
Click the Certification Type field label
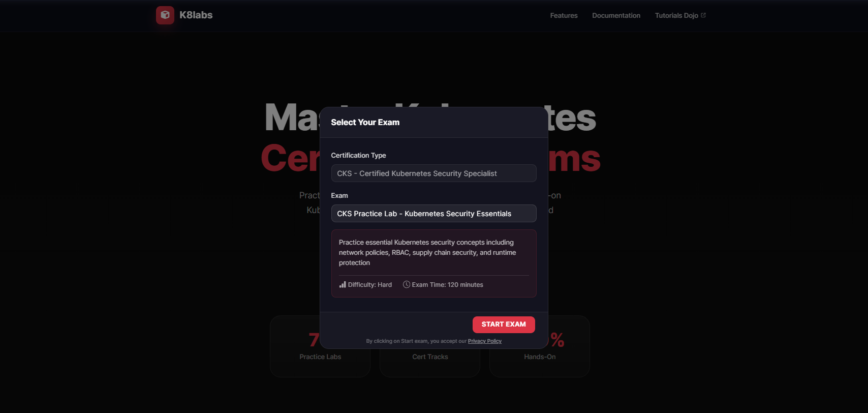[x=358, y=156]
